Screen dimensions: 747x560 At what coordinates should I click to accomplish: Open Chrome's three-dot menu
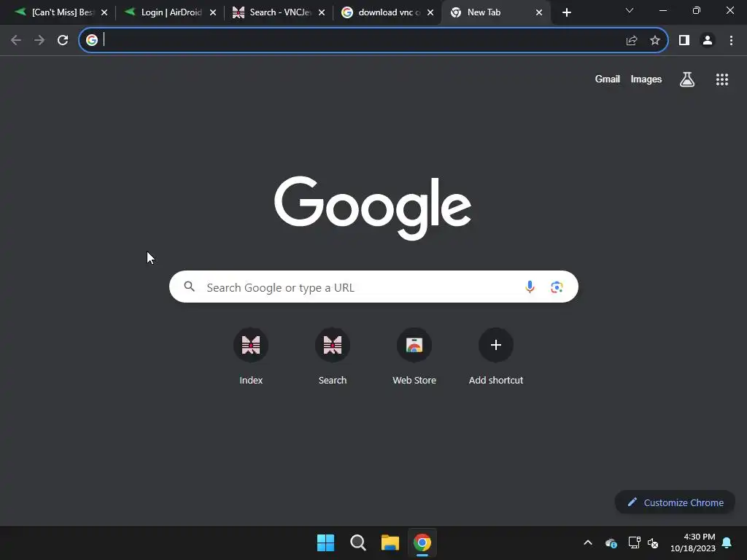click(731, 41)
